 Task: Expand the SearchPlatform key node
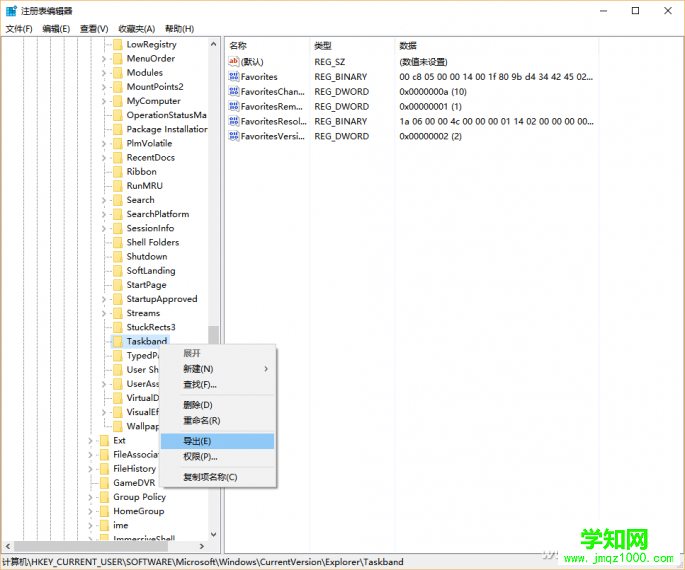tap(104, 214)
